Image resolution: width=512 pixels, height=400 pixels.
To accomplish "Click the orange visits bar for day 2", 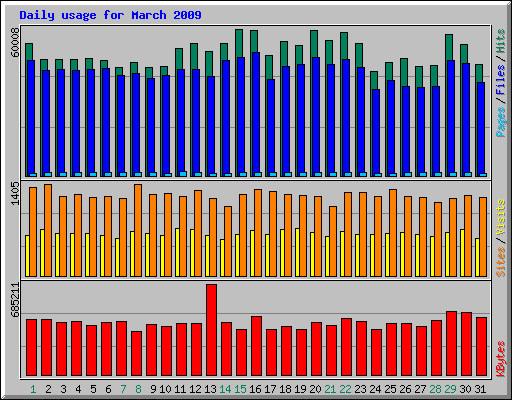I will click(x=48, y=230).
